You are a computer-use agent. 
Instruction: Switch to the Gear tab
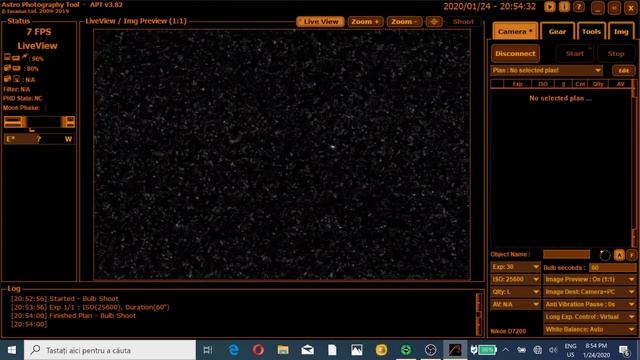557,31
